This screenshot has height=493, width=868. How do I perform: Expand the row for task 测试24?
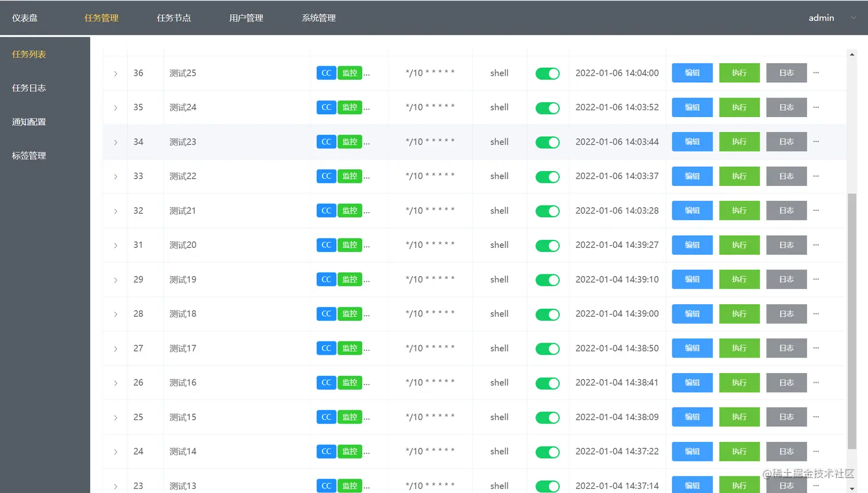click(115, 108)
